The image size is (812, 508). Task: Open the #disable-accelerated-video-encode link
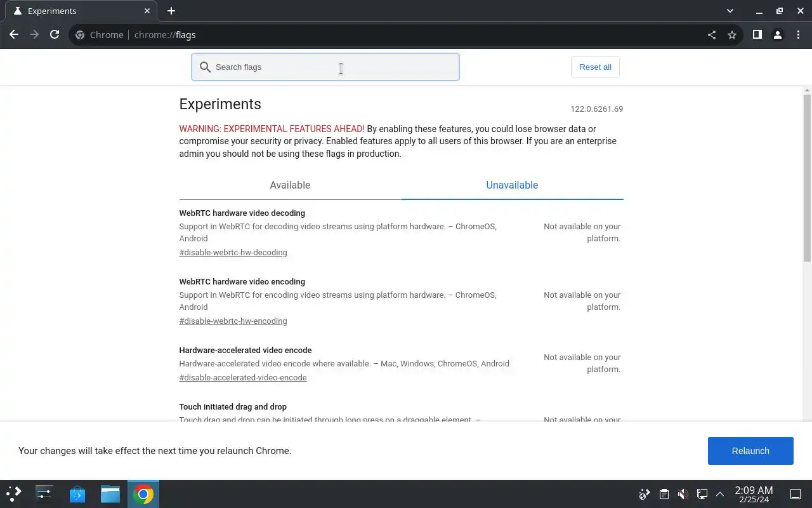click(243, 378)
